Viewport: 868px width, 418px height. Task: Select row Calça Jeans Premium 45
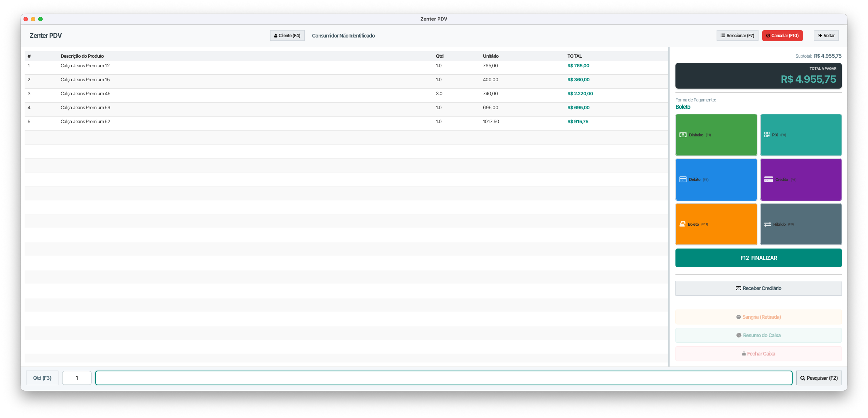click(86, 94)
